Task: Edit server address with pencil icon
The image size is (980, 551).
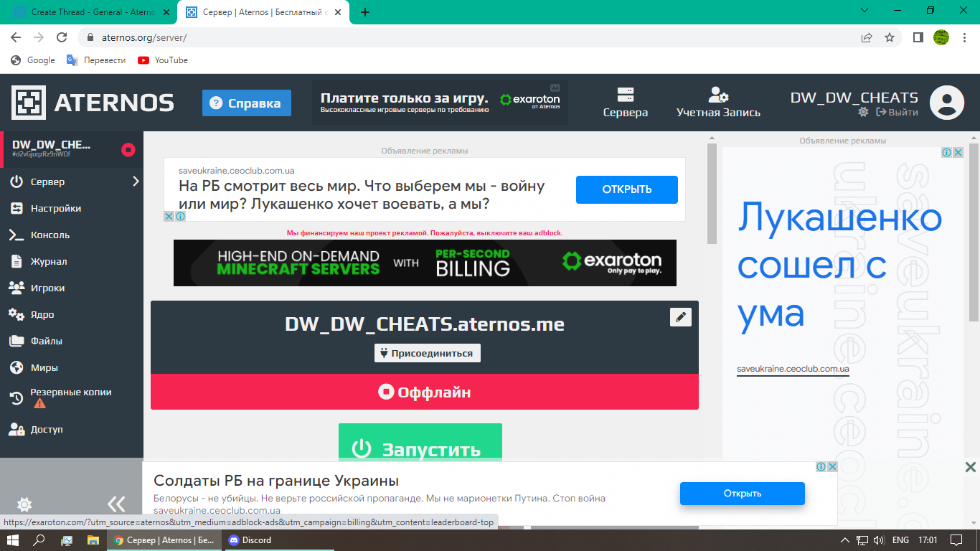Action: (680, 317)
